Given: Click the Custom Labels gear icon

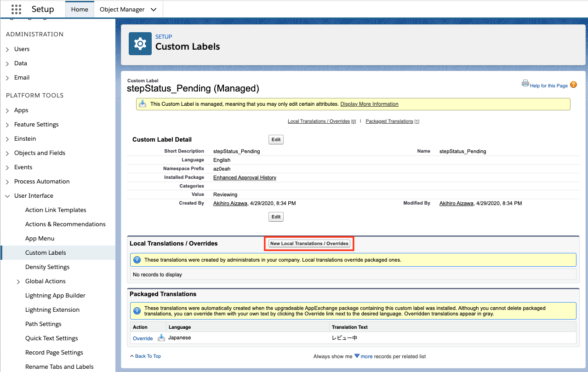Looking at the screenshot, I should pos(140,44).
